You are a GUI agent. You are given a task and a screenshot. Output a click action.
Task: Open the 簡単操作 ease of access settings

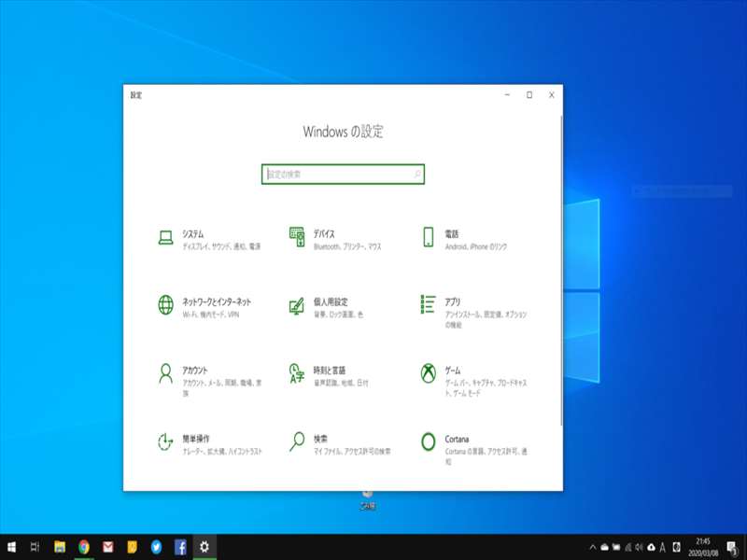pyautogui.click(x=209, y=444)
